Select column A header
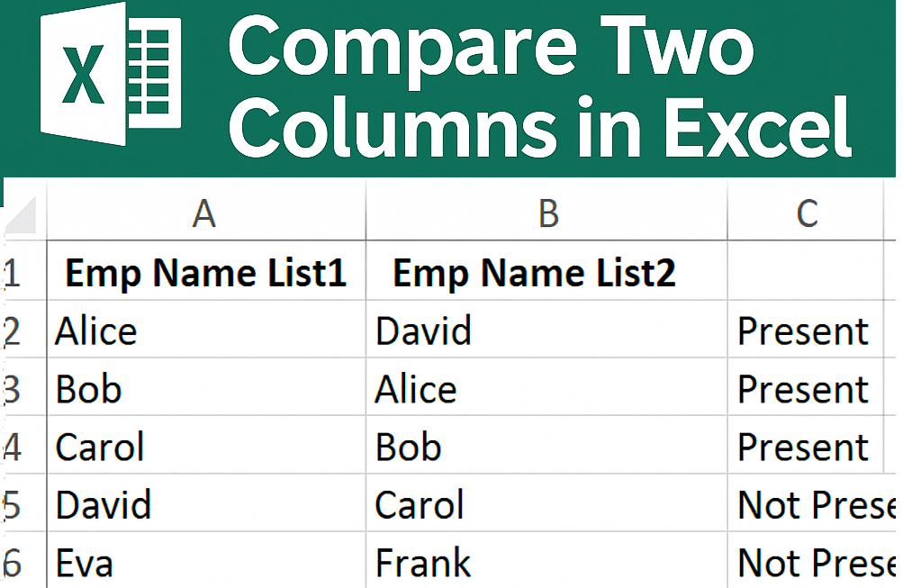The height and width of the screenshot is (588, 903). coord(205,214)
